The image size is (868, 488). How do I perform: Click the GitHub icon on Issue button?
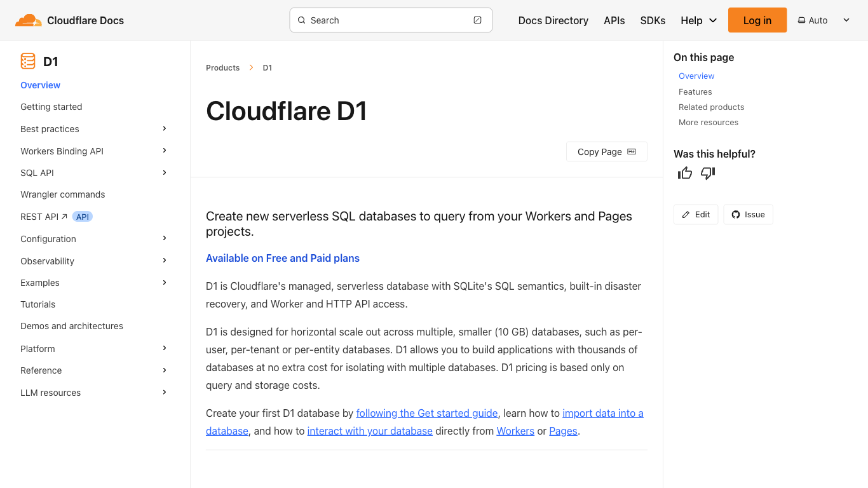736,215
